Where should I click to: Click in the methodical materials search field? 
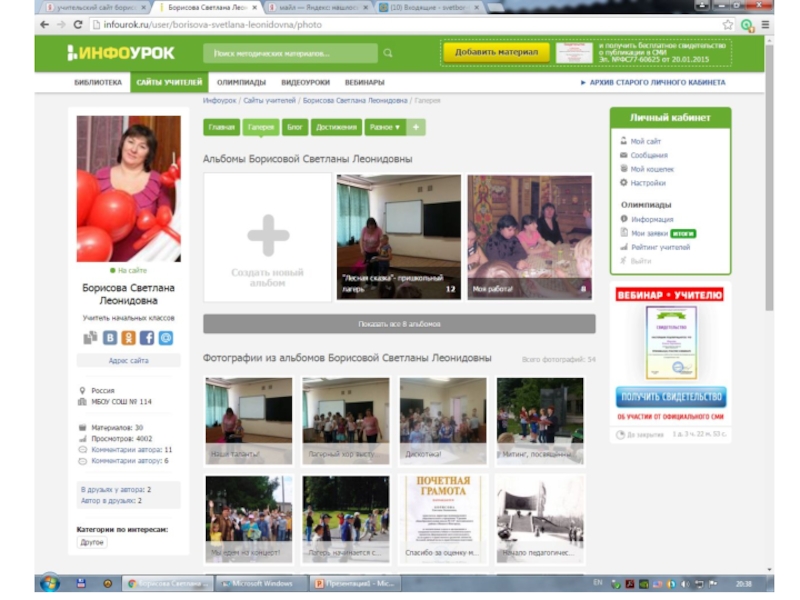[x=290, y=53]
